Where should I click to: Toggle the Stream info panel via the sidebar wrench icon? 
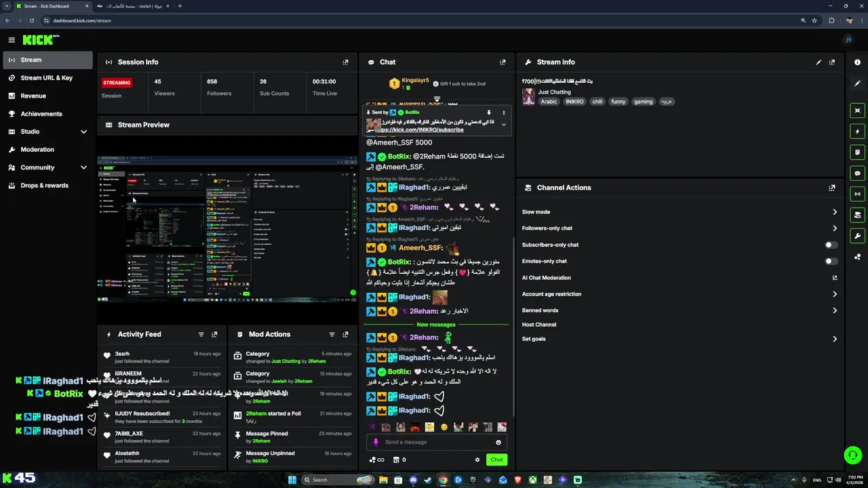(857, 236)
